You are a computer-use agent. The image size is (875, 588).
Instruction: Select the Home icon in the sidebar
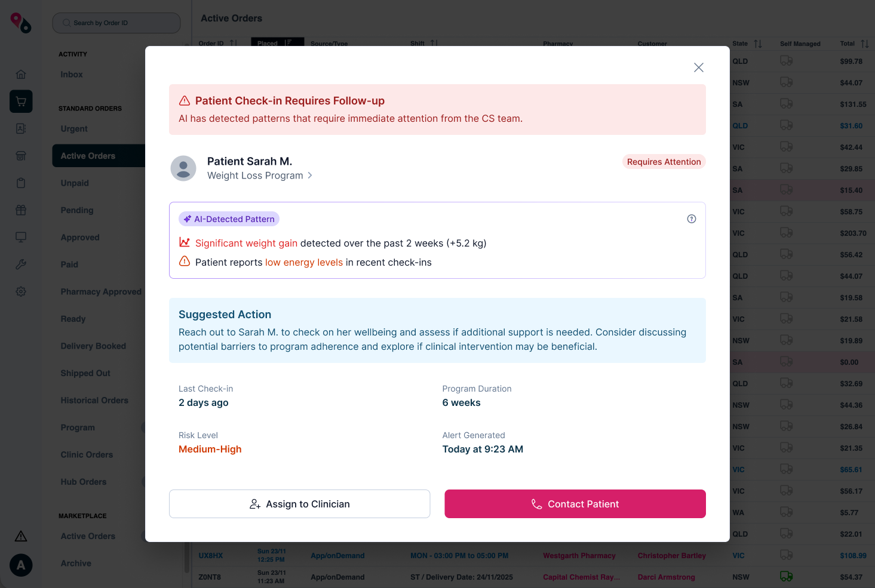(21, 74)
